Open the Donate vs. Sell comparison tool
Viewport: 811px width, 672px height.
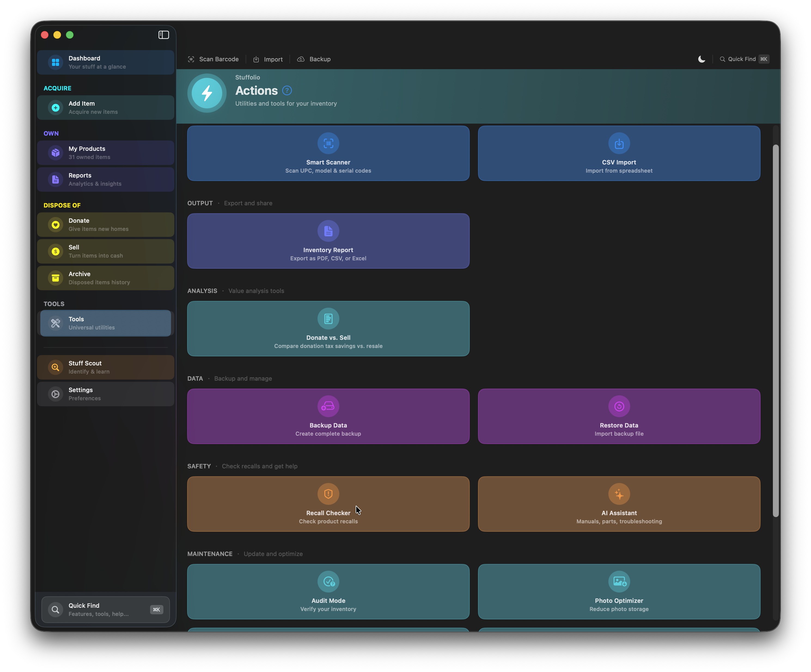(328, 329)
